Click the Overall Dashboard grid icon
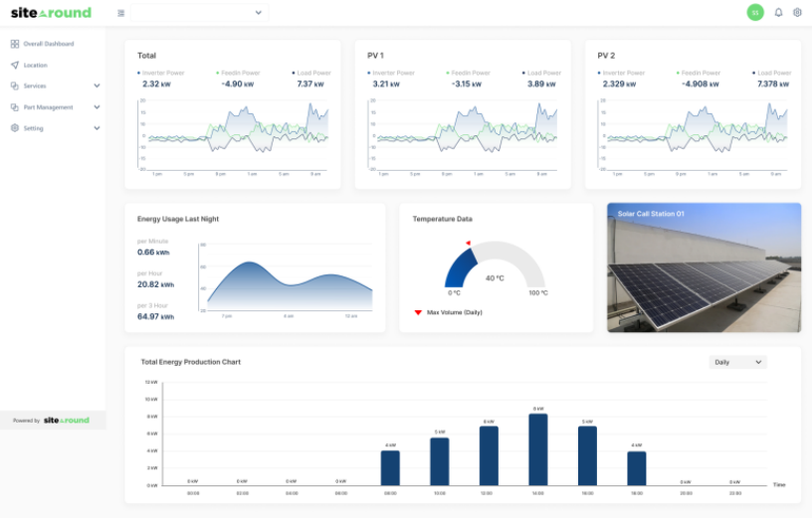The image size is (812, 518). pyautogui.click(x=15, y=44)
